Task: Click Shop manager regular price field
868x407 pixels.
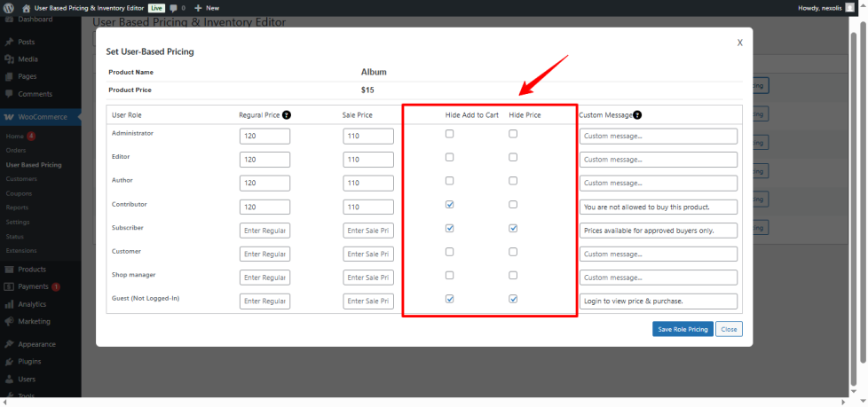Action: [x=264, y=278]
